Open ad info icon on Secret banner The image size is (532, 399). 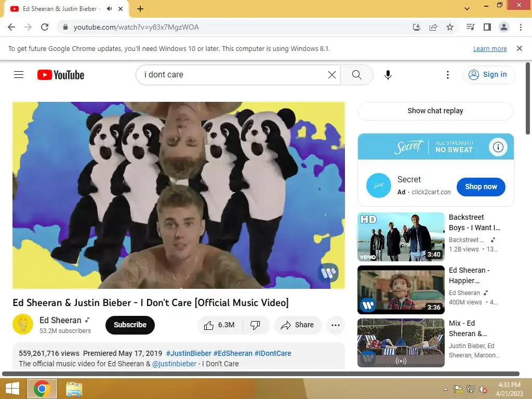498,147
